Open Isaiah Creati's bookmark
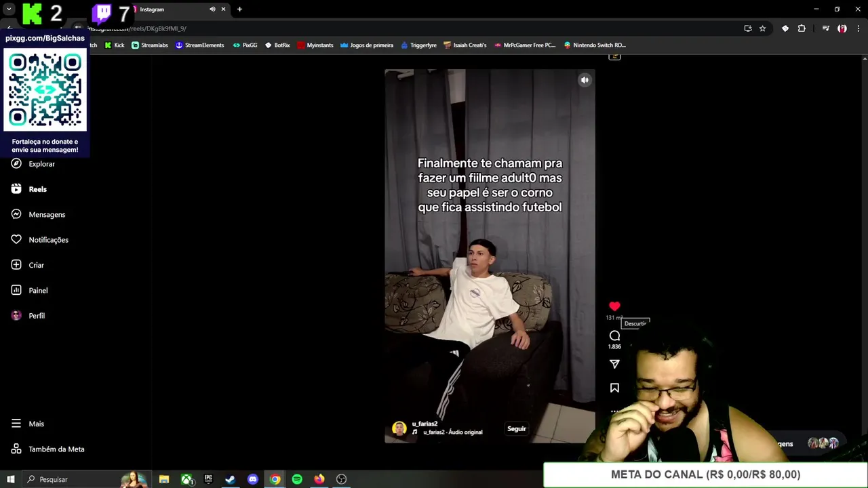The height and width of the screenshot is (488, 868). tap(465, 45)
